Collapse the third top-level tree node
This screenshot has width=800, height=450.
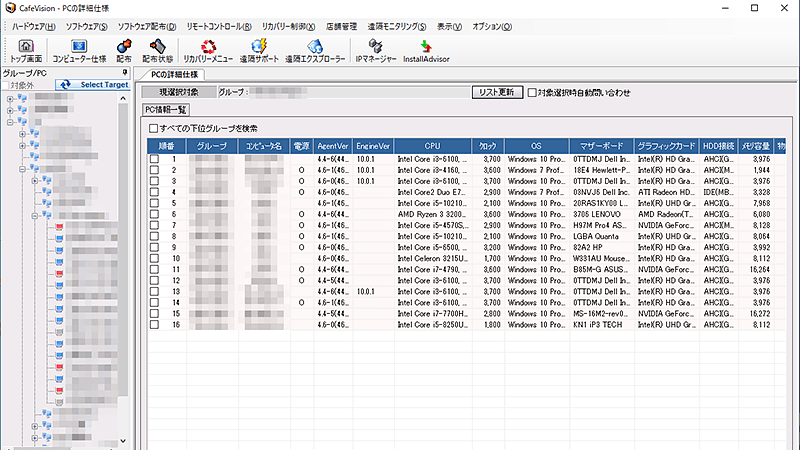(10, 122)
